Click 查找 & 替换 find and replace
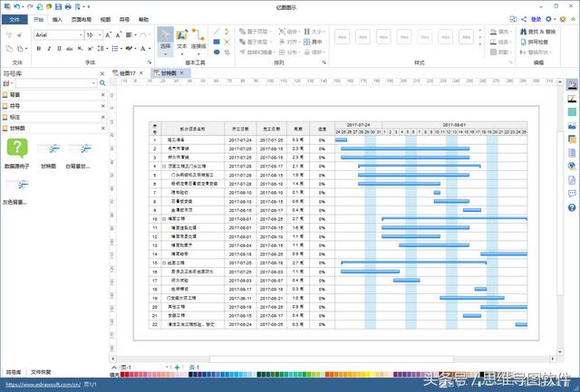Image resolution: width=580 pixels, height=392 pixels. 537,32
